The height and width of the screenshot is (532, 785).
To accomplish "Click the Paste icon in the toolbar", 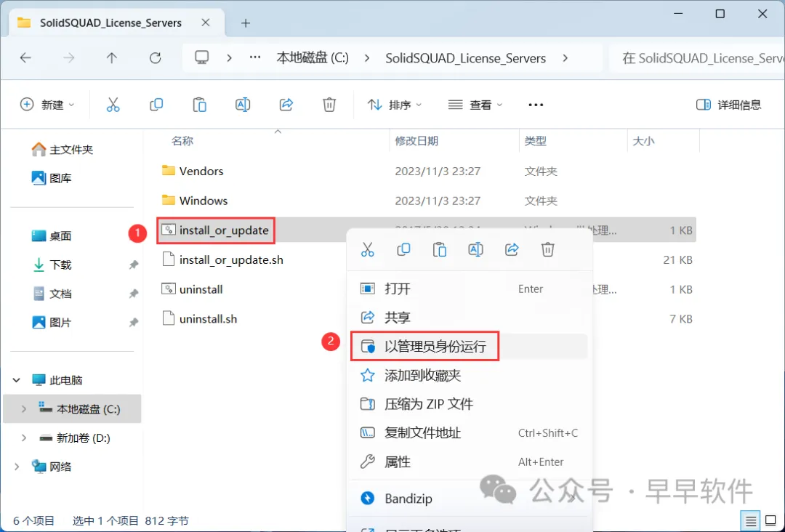I will (x=200, y=105).
